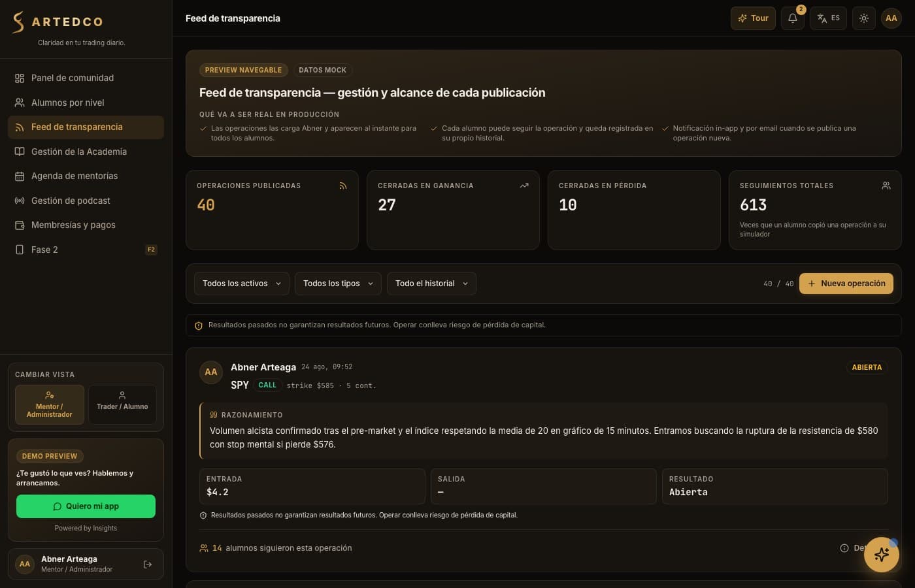This screenshot has height=588, width=915.
Task: Open Membresías y pagos
Action: 86,225
